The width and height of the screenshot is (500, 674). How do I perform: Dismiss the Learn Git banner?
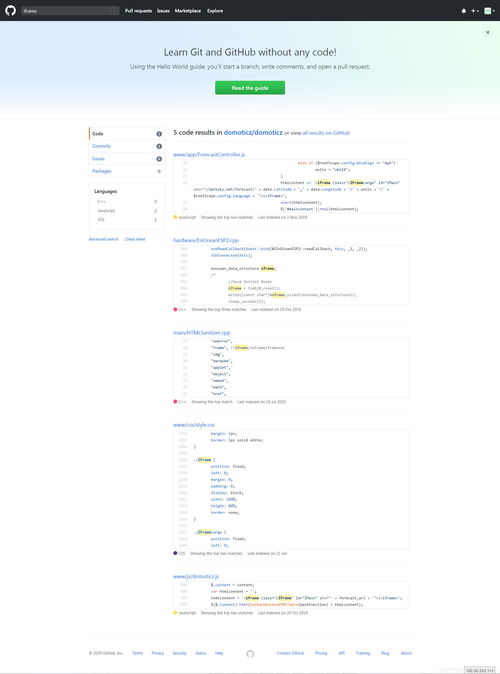click(488, 32)
